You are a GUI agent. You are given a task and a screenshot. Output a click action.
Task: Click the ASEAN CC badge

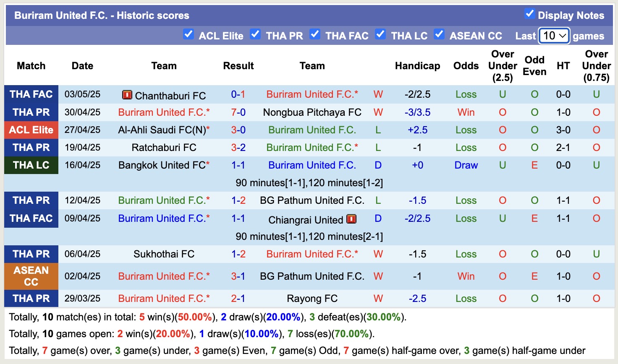(31, 276)
